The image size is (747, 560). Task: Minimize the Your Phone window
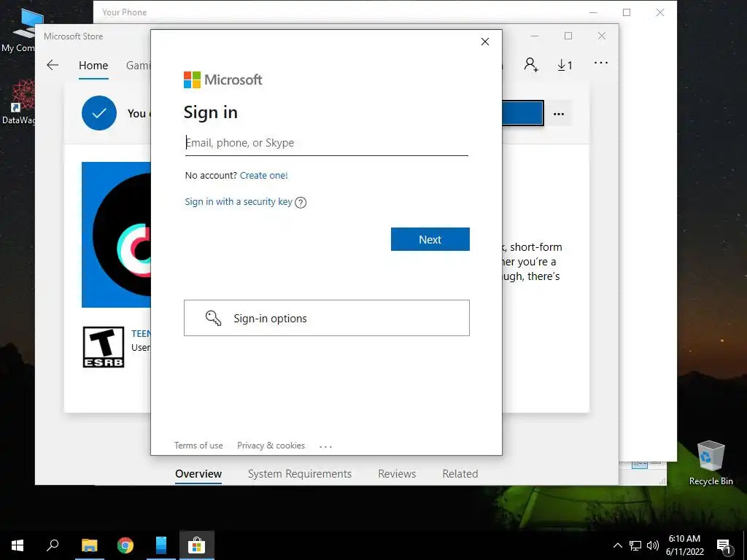[593, 12]
